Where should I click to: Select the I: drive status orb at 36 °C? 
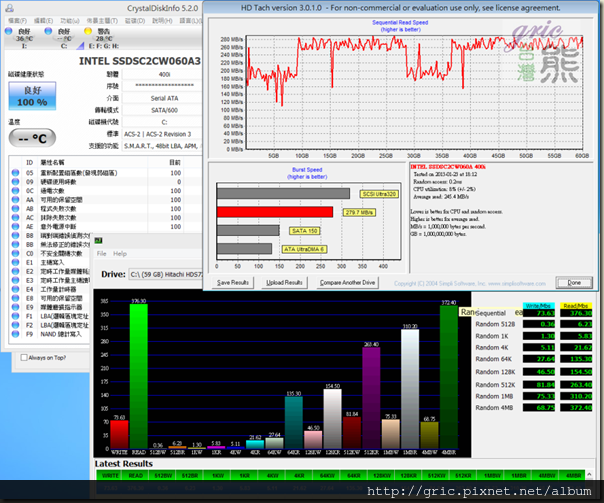pos(9,31)
